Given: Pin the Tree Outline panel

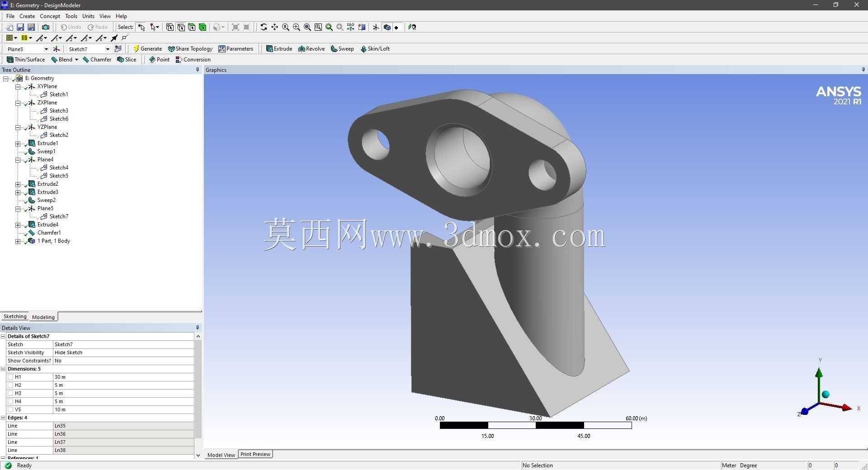Looking at the screenshot, I should pos(197,70).
